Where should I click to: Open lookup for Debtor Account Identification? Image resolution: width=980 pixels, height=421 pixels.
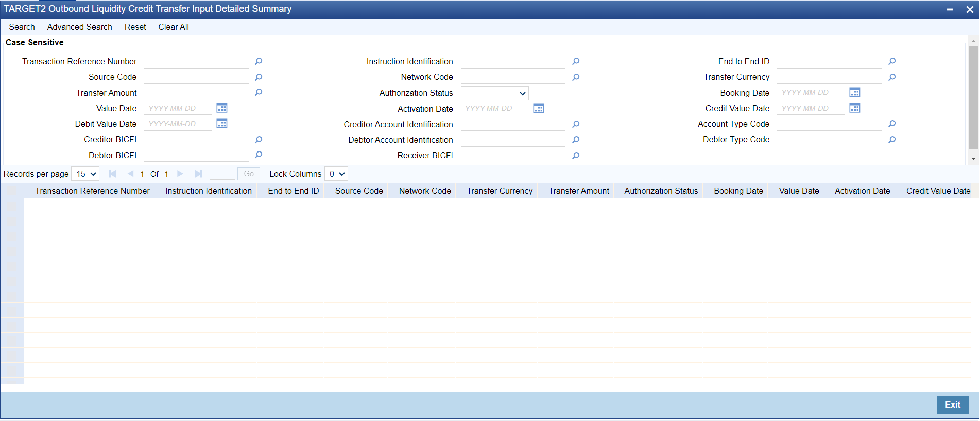click(x=576, y=140)
